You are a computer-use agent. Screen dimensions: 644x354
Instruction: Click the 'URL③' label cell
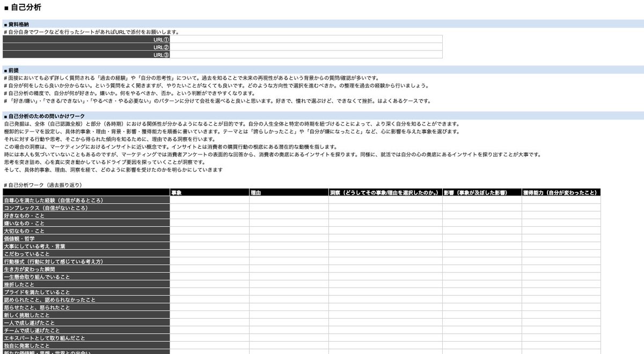pyautogui.click(x=86, y=54)
